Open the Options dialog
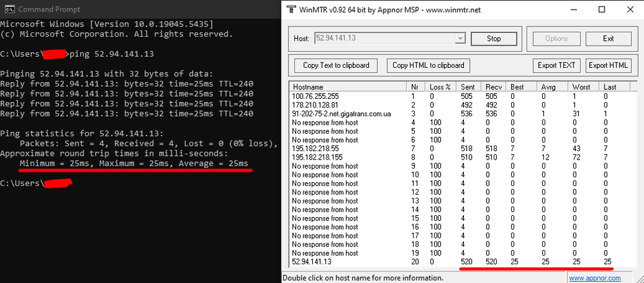The image size is (644, 283). [556, 39]
